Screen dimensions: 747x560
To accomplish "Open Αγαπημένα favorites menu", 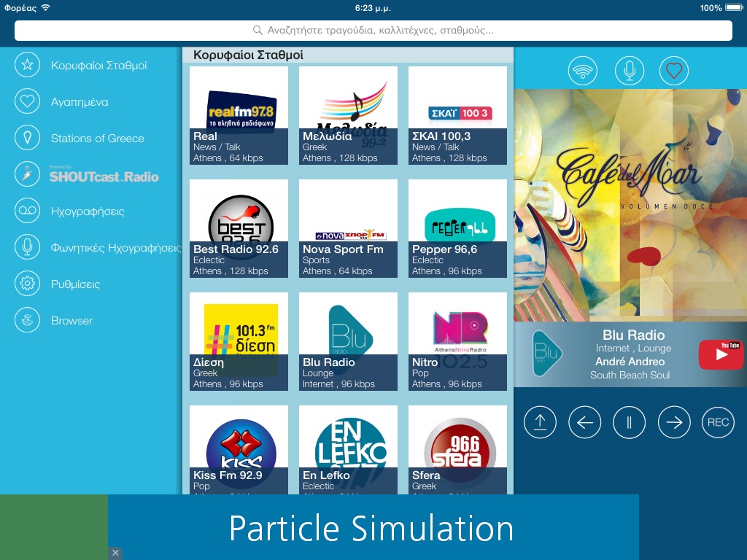I will (x=80, y=102).
